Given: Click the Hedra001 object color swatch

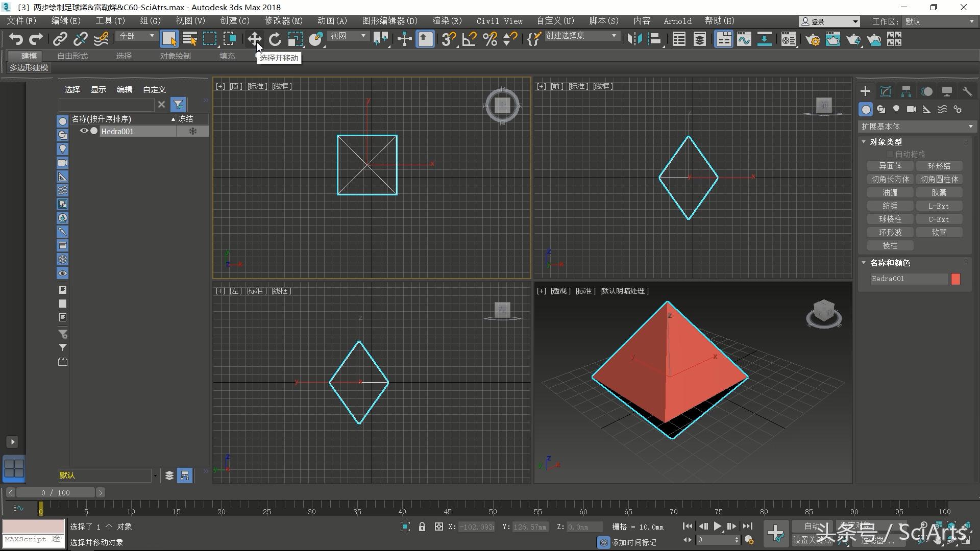Looking at the screenshot, I should (957, 279).
